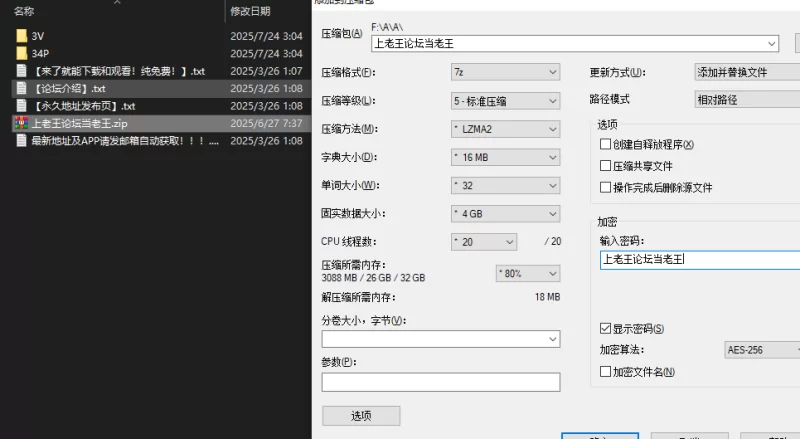Click the 输入密码 password field

coord(690,260)
